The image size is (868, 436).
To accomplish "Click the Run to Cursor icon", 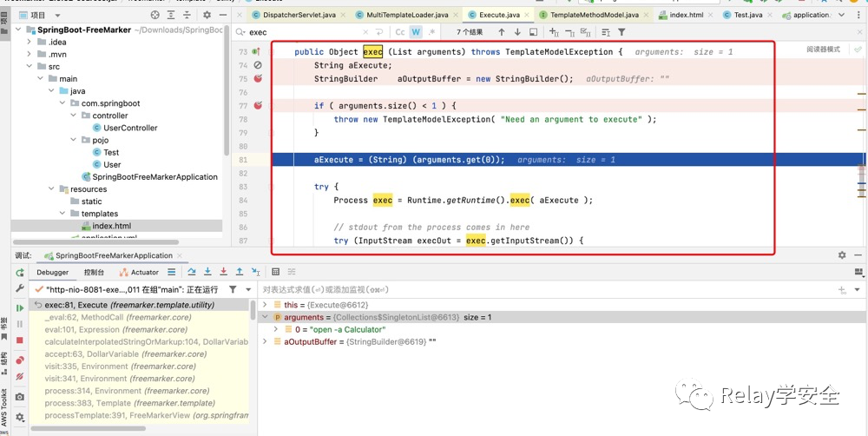I will point(255,272).
